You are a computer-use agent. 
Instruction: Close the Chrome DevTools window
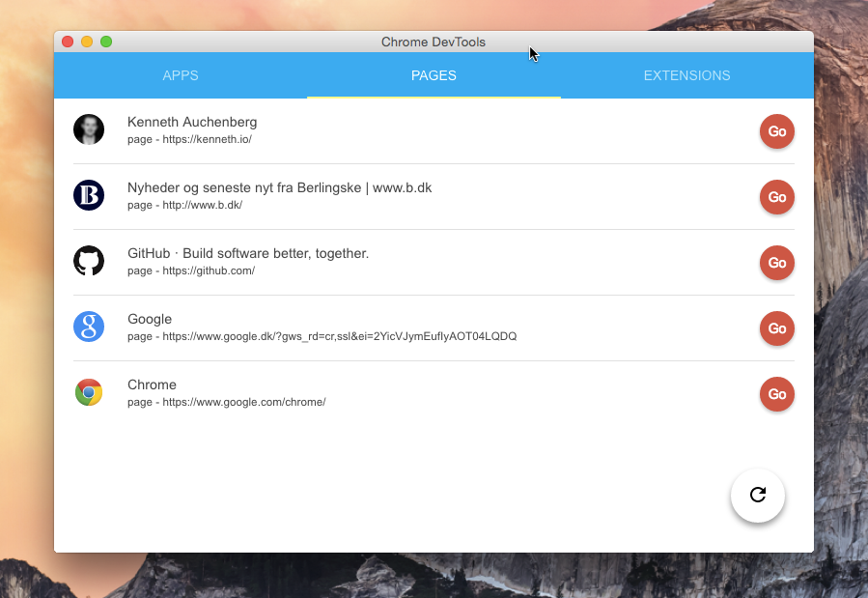(68, 42)
